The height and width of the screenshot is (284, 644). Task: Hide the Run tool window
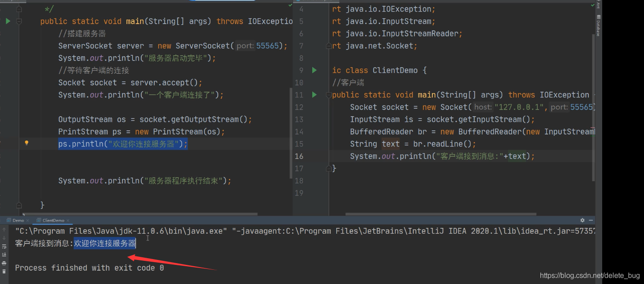click(x=591, y=220)
